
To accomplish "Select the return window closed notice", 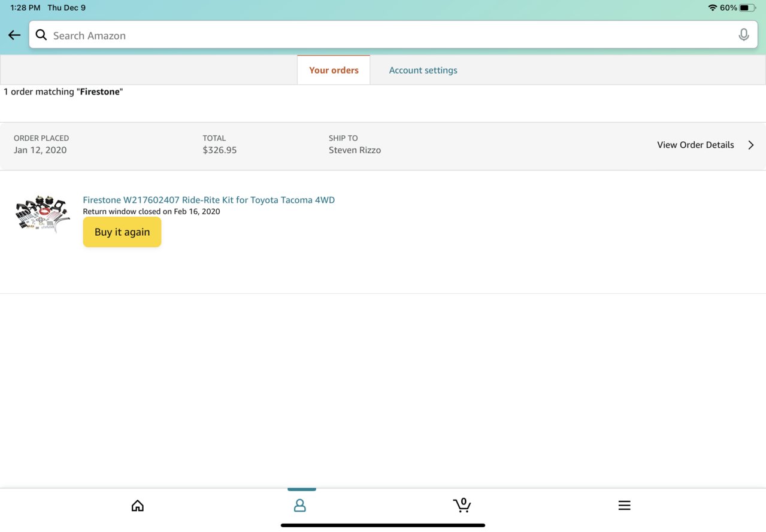I will pyautogui.click(x=152, y=211).
